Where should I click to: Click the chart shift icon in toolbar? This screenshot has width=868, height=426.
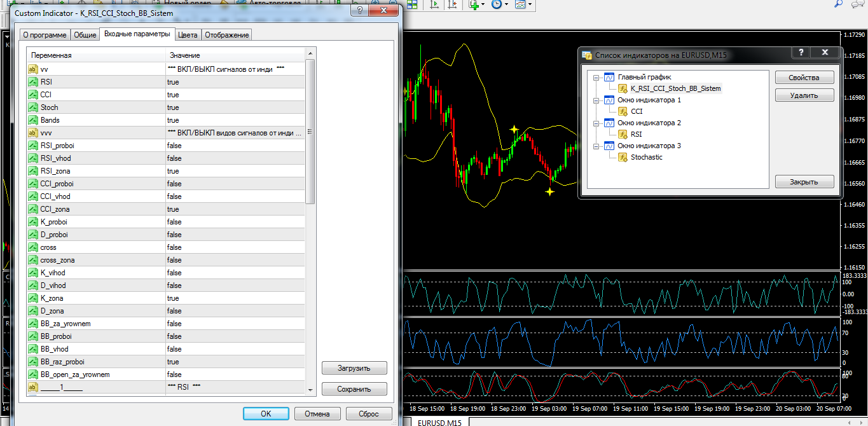(x=452, y=4)
